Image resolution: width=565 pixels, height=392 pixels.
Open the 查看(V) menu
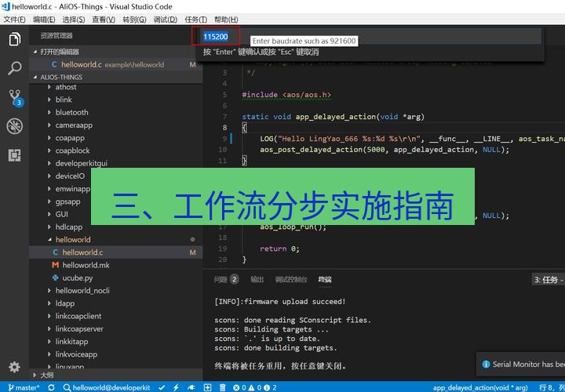click(x=104, y=20)
